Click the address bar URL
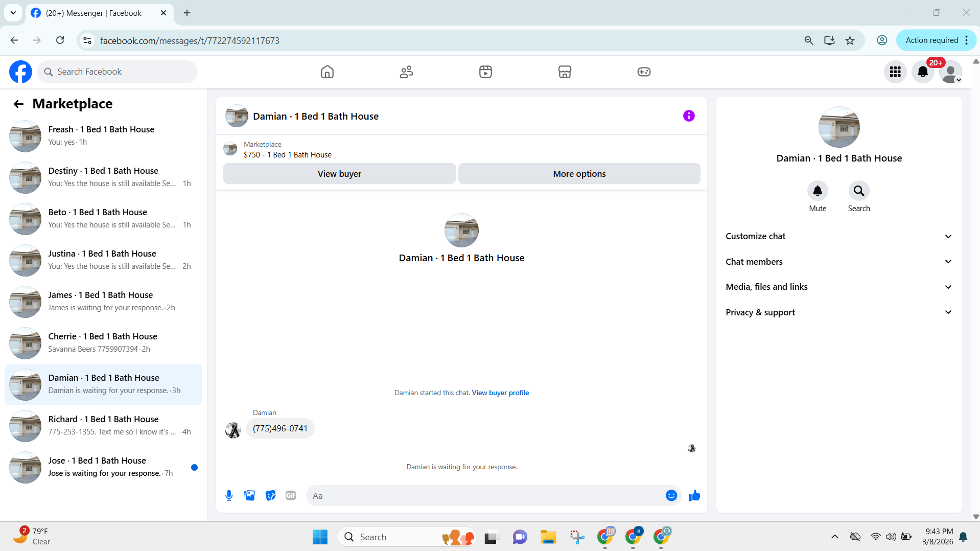This screenshot has height=551, width=980. tap(190, 40)
